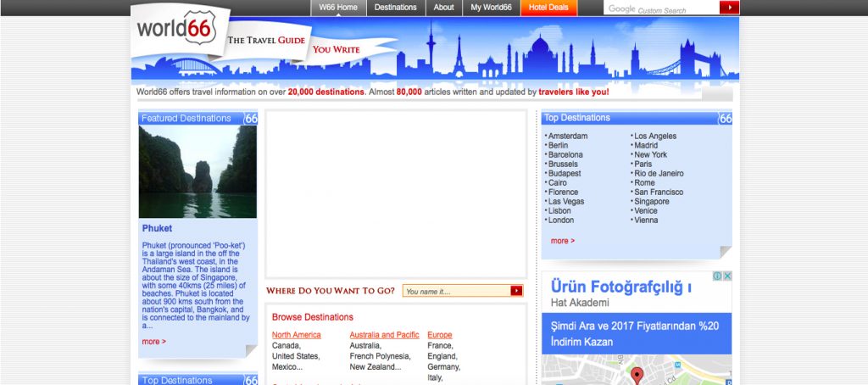Screen dimensions: 868x385
Task: Click into the Google Custom Search box
Action: coord(661,8)
